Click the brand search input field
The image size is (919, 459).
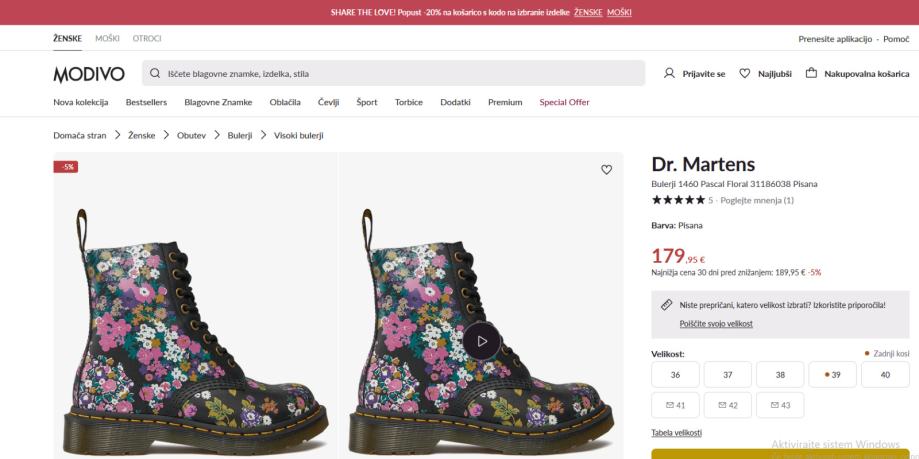point(393,73)
